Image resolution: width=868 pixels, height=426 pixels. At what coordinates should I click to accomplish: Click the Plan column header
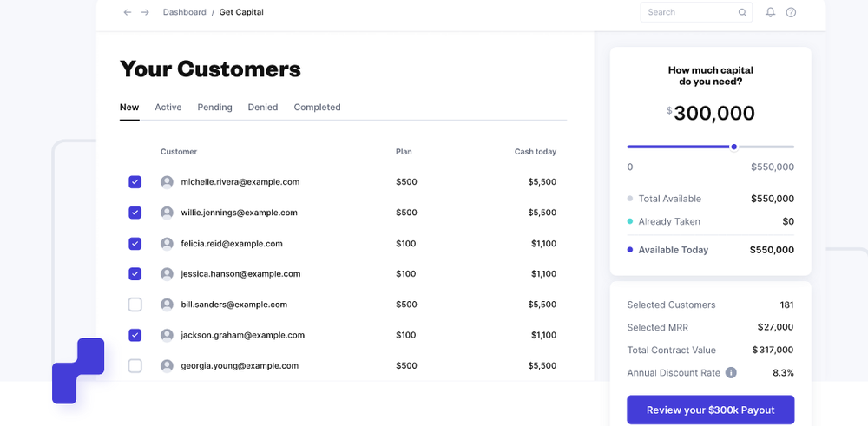pyautogui.click(x=404, y=152)
